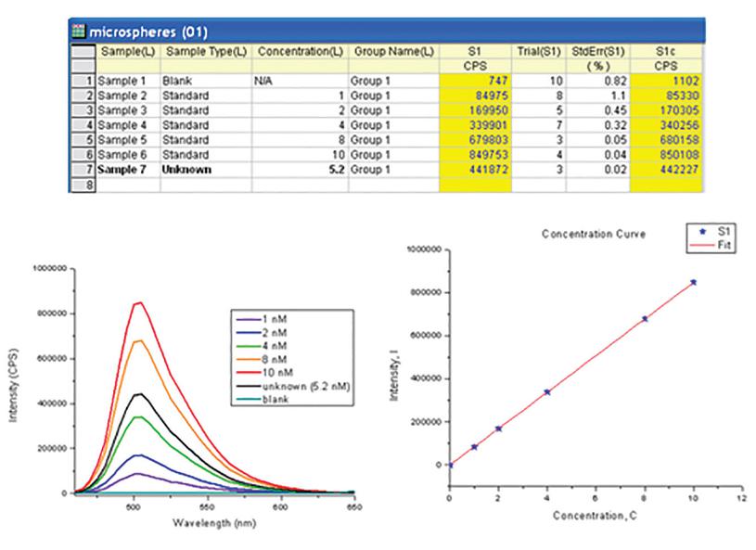Screen dimensions: 756x550
Task: Select the Concentration(L) column header
Action: [300, 53]
